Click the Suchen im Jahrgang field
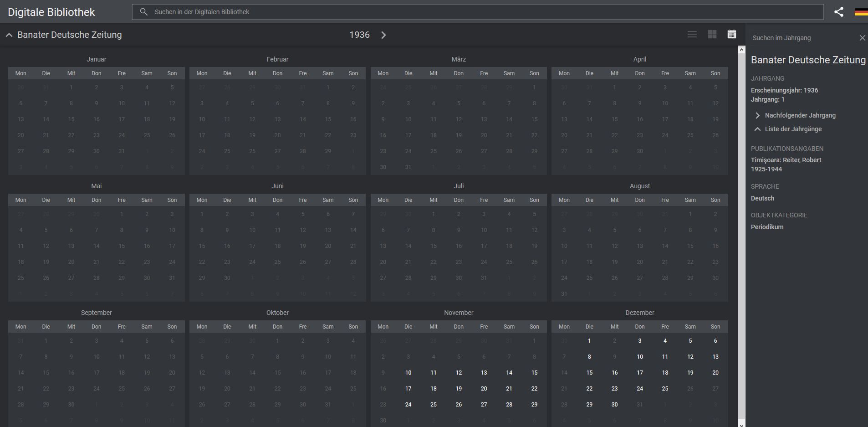This screenshot has height=427, width=868. 802,38
